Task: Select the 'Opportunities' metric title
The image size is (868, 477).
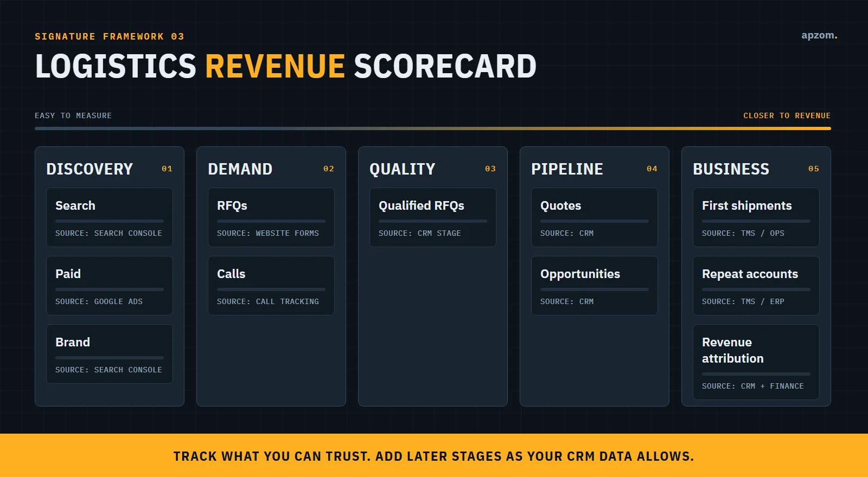Action: (x=580, y=274)
